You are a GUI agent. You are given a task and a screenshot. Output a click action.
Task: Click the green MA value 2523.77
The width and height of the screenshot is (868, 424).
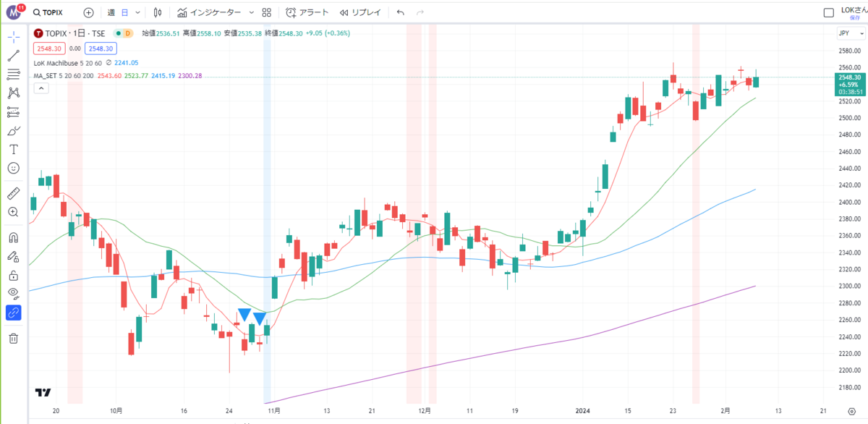pos(136,76)
